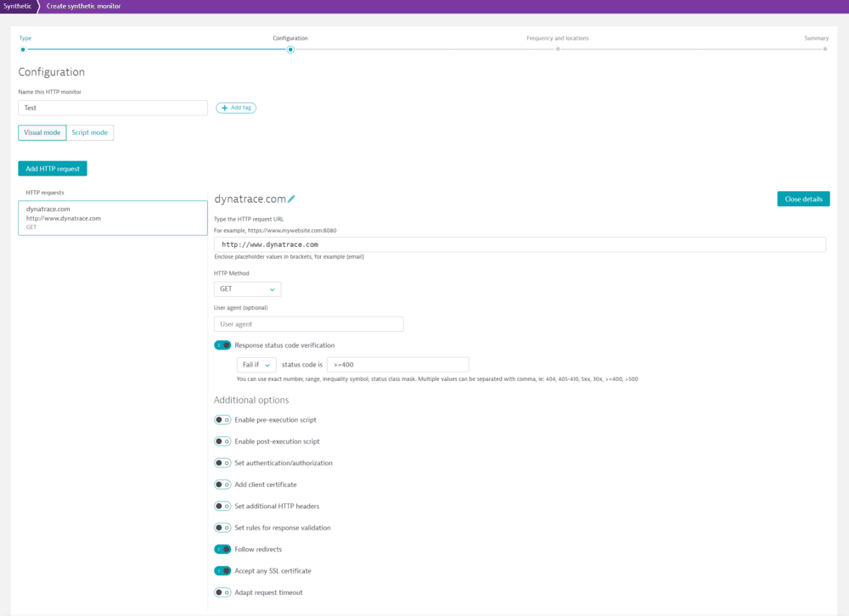Click the Close details button

(x=802, y=199)
